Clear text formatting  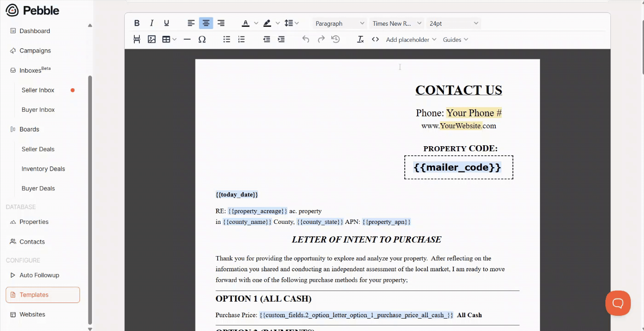point(361,40)
